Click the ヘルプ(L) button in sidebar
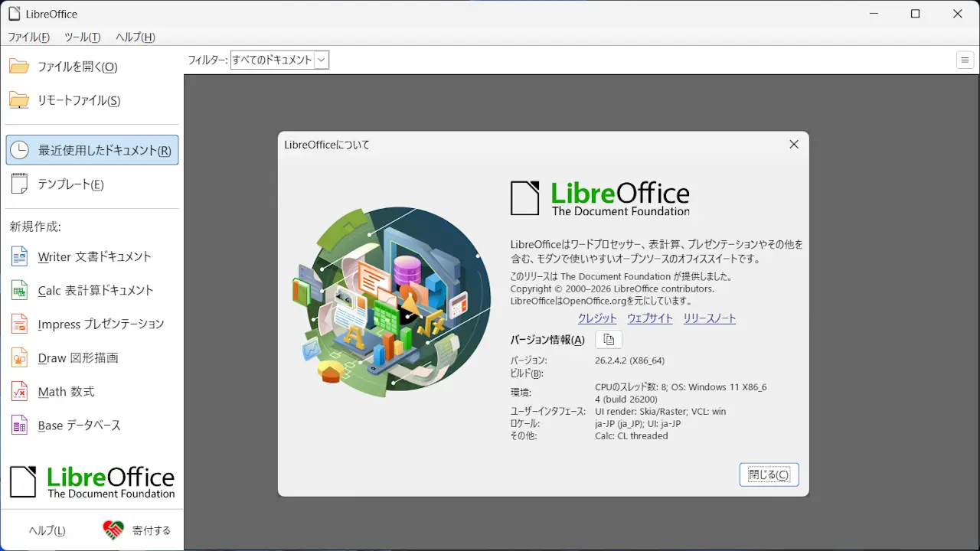Image resolution: width=980 pixels, height=551 pixels. [47, 530]
